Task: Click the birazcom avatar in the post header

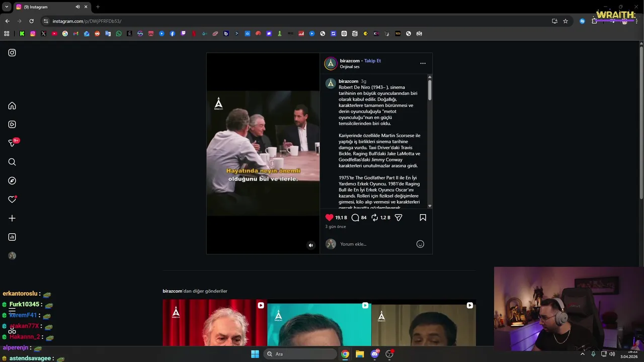Action: [331, 63]
